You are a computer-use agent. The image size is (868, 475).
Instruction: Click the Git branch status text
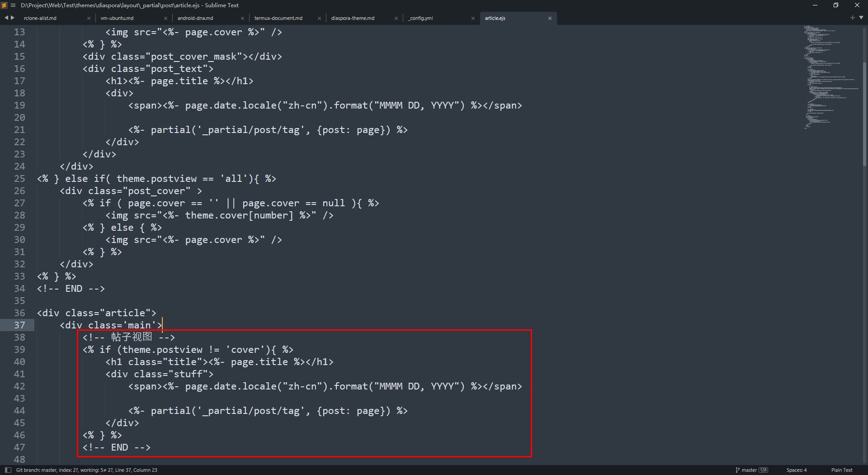tap(86, 470)
